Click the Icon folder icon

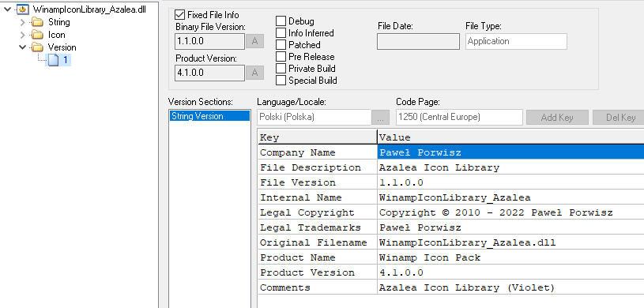pos(37,35)
